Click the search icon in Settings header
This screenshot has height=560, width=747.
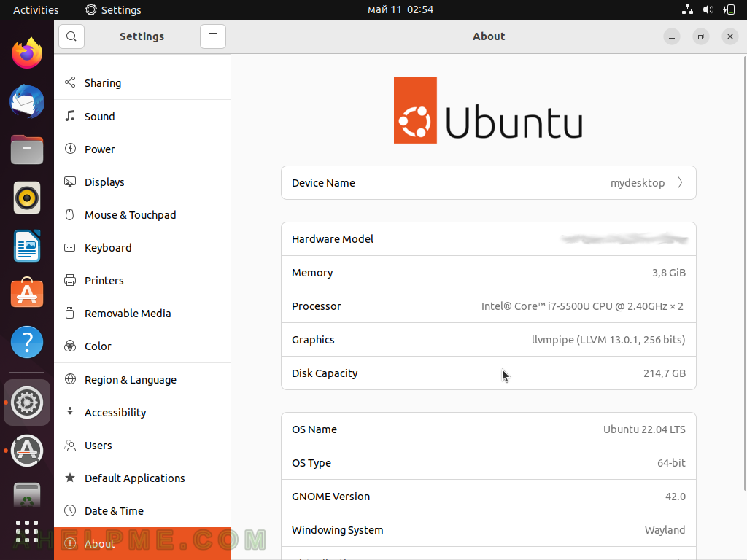click(71, 36)
